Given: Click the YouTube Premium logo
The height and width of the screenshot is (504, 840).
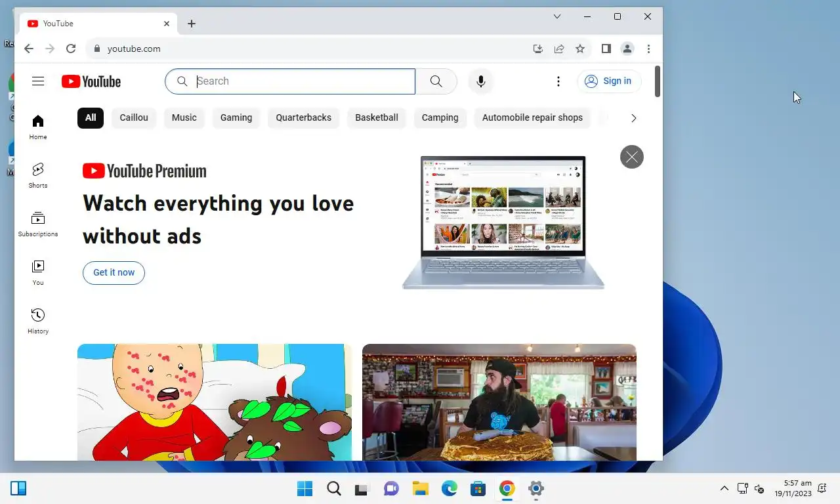Looking at the screenshot, I should point(144,171).
